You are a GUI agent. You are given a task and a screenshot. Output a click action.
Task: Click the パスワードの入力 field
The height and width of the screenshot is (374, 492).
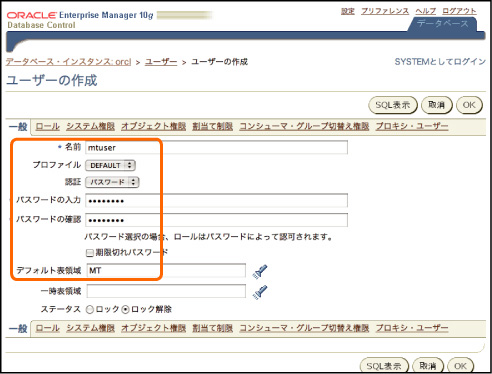pyautogui.click(x=216, y=200)
